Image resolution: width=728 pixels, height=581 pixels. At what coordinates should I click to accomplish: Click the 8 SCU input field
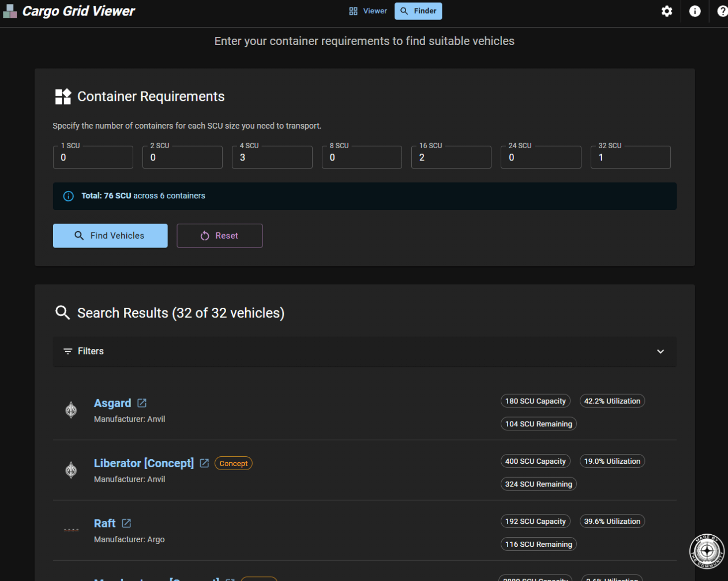[362, 157]
